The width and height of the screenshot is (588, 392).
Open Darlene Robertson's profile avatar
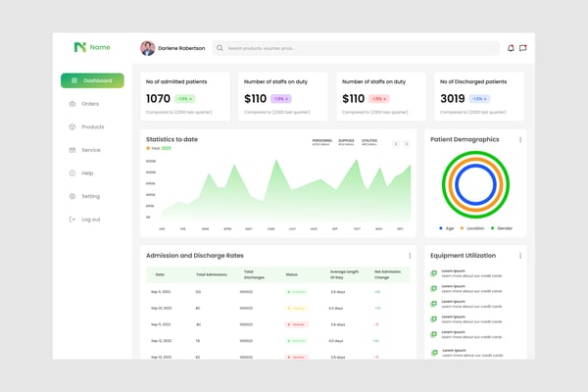148,48
